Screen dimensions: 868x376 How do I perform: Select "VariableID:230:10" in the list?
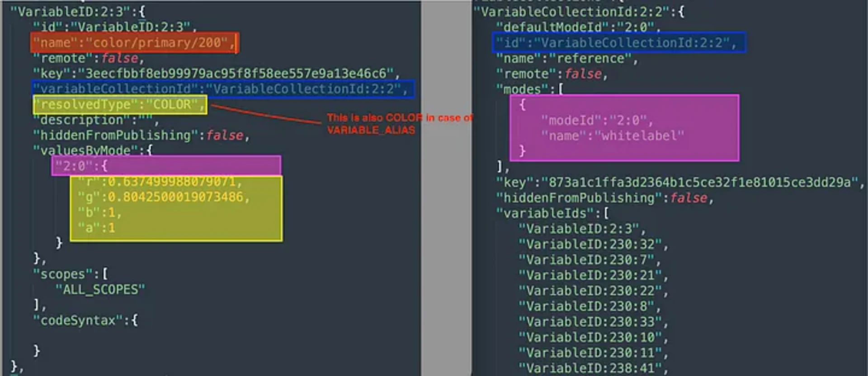[594, 337]
